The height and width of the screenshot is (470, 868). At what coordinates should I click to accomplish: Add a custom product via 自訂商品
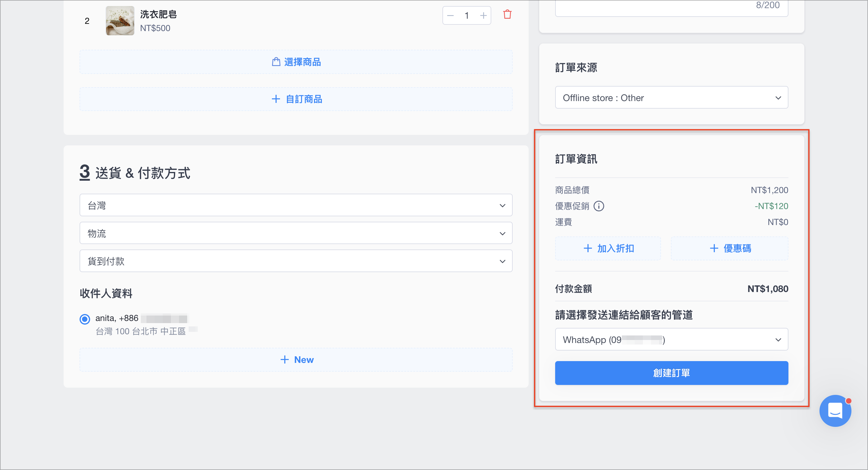click(x=296, y=99)
